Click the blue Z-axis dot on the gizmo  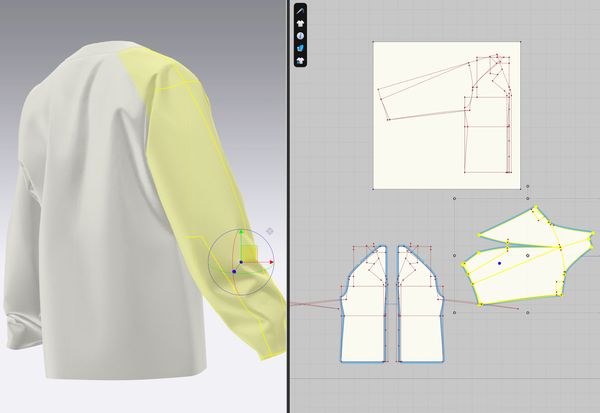pos(234,271)
